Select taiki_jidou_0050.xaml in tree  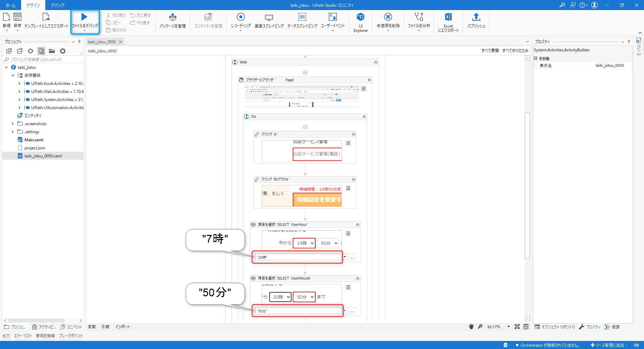(43, 156)
